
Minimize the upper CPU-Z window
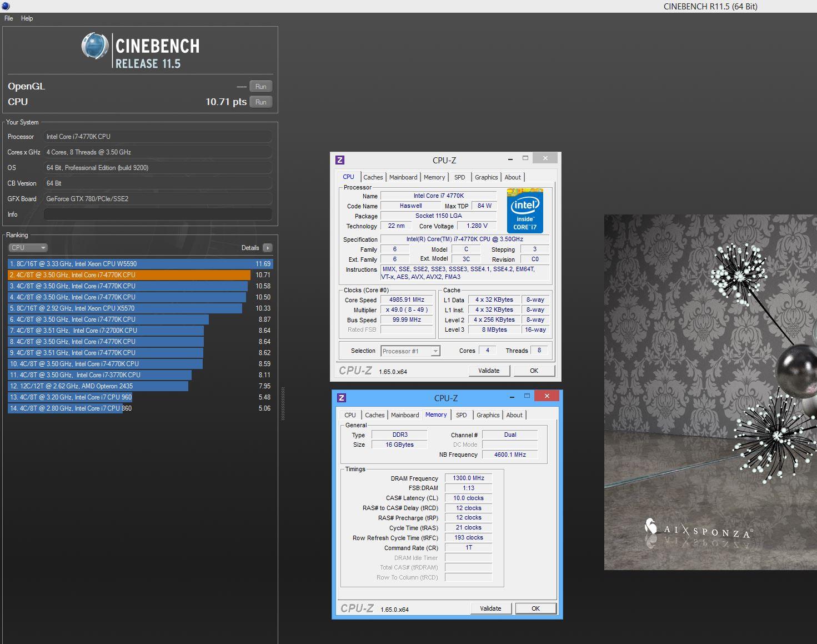point(510,158)
